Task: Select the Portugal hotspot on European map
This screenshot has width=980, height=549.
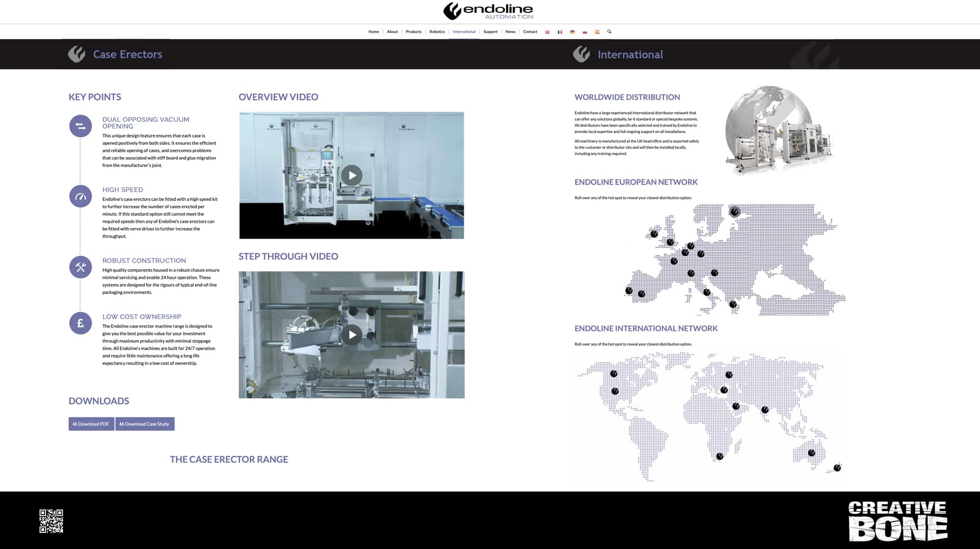Action: tap(629, 291)
